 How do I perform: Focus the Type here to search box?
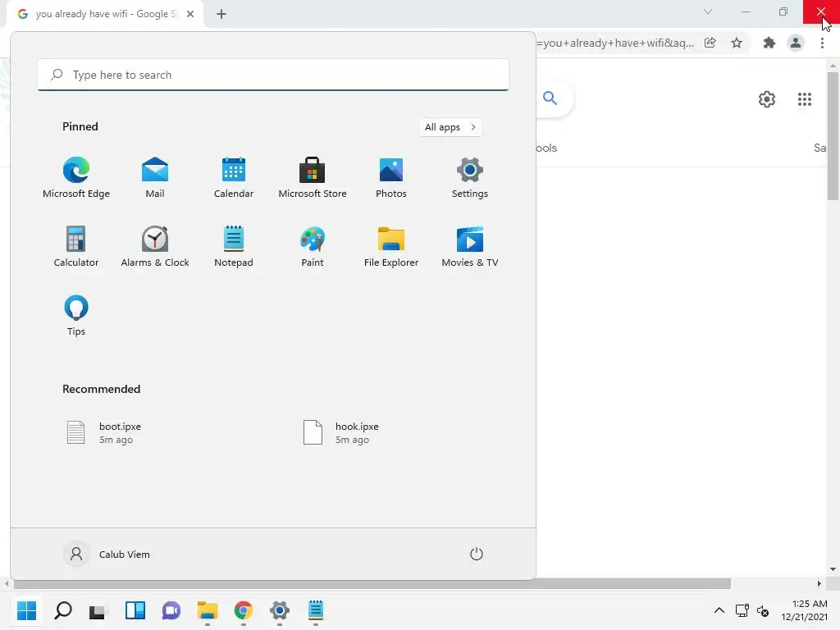click(x=273, y=75)
